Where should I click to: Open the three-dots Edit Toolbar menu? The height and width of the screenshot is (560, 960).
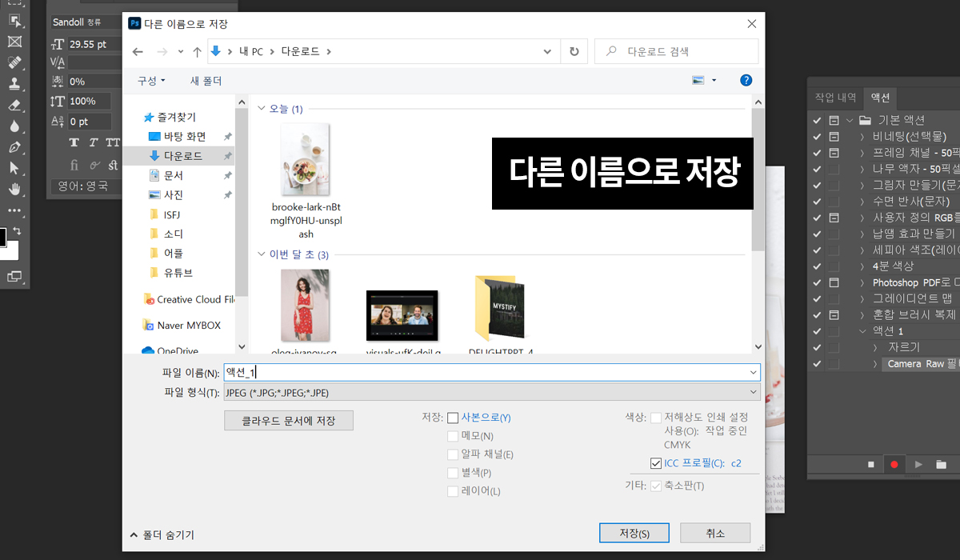[x=14, y=210]
